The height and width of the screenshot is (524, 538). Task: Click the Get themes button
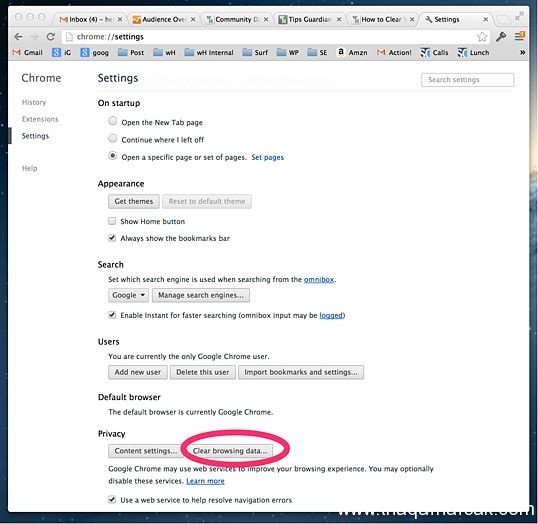(x=134, y=201)
